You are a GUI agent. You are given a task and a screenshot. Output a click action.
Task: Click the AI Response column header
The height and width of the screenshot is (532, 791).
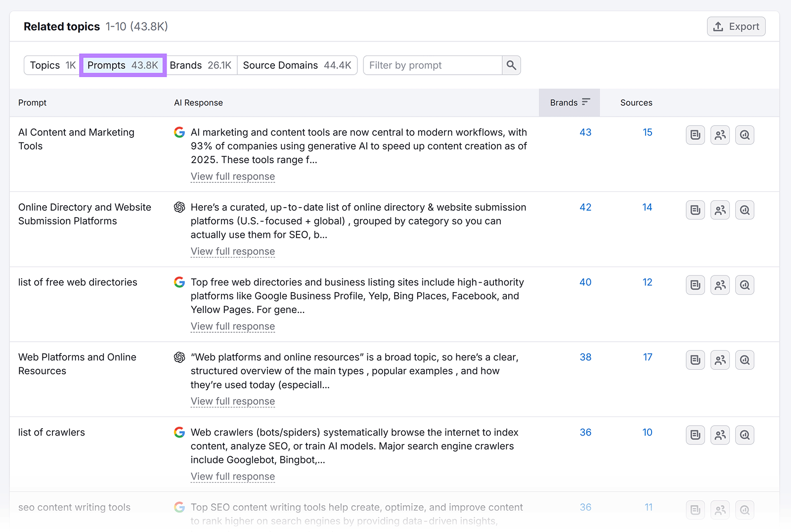pos(198,103)
